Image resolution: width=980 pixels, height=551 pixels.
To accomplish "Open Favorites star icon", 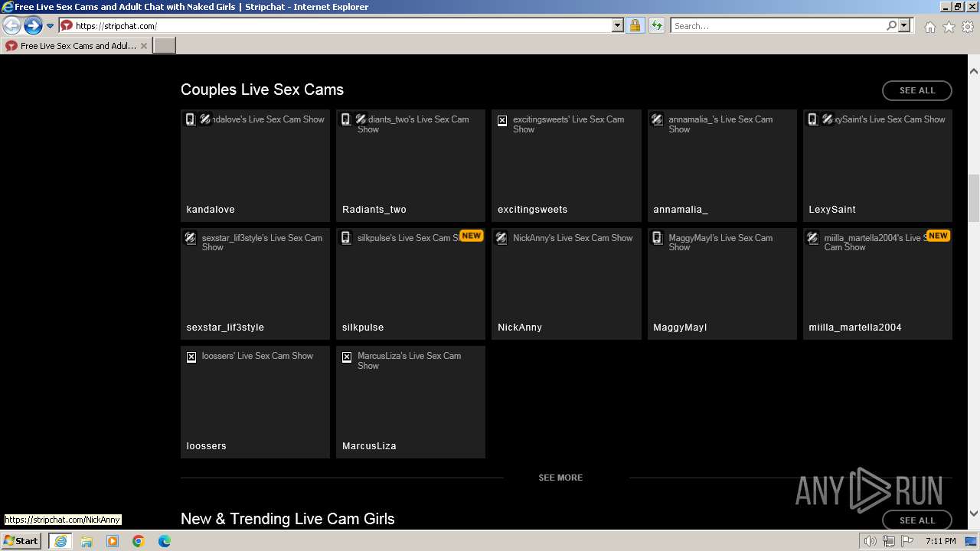I will [949, 27].
